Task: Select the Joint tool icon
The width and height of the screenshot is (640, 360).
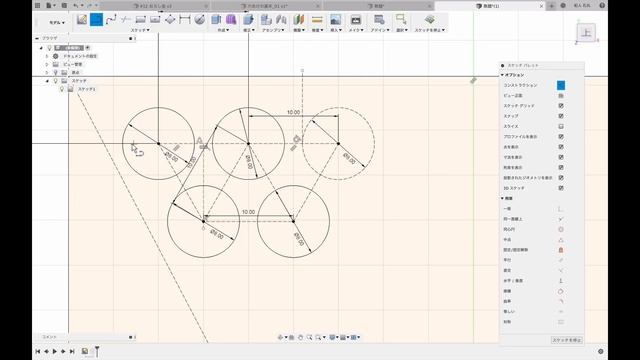Action: pos(281,19)
